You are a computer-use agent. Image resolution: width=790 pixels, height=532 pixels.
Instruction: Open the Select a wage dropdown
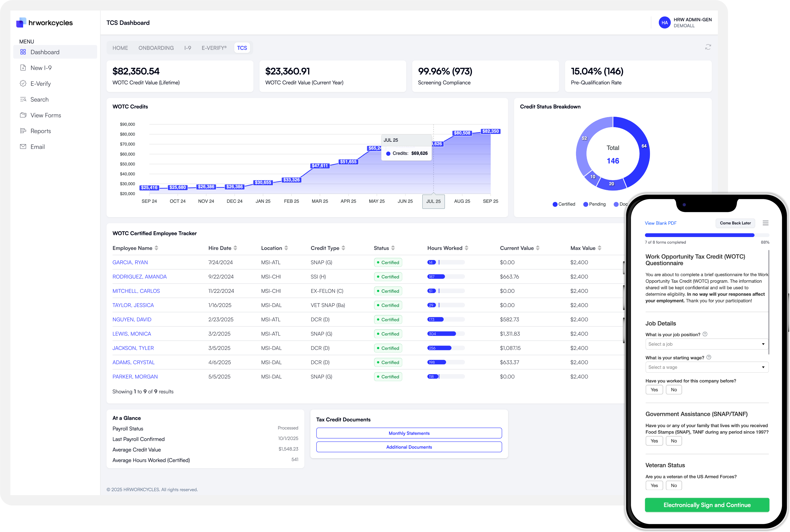coord(706,367)
